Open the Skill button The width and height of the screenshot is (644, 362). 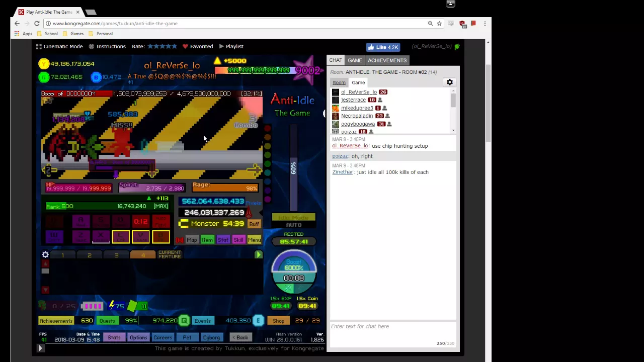[x=238, y=240]
